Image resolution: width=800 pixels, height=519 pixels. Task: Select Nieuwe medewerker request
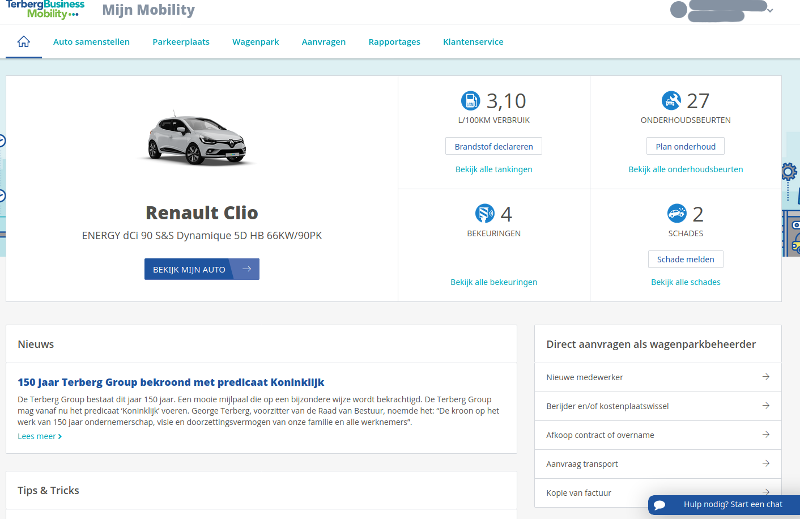point(658,377)
